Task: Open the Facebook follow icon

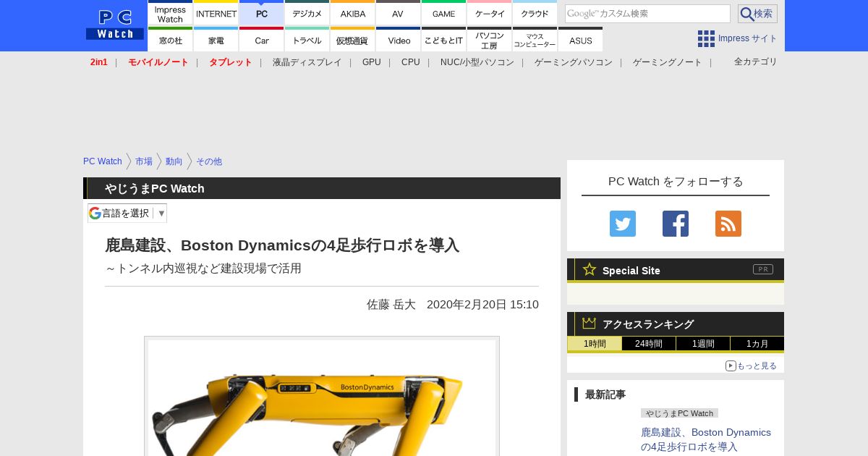Action: [676, 224]
